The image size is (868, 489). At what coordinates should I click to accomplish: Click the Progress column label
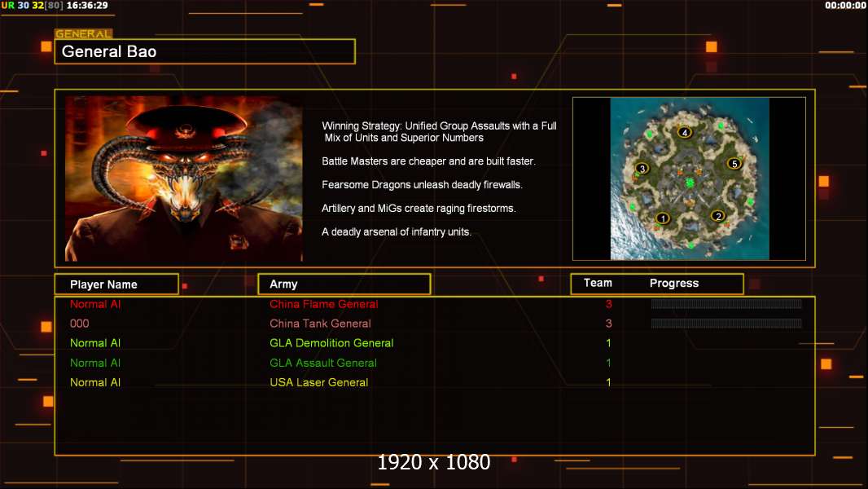pos(673,283)
